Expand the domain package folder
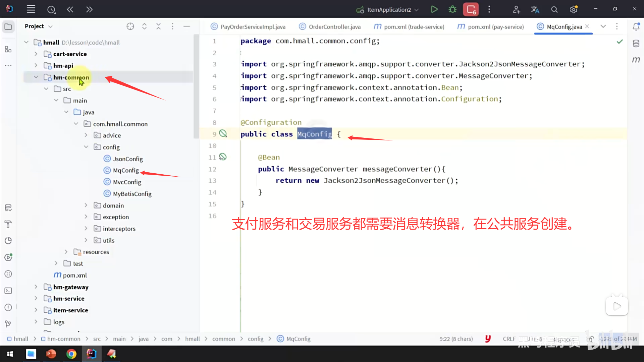 coord(86,205)
